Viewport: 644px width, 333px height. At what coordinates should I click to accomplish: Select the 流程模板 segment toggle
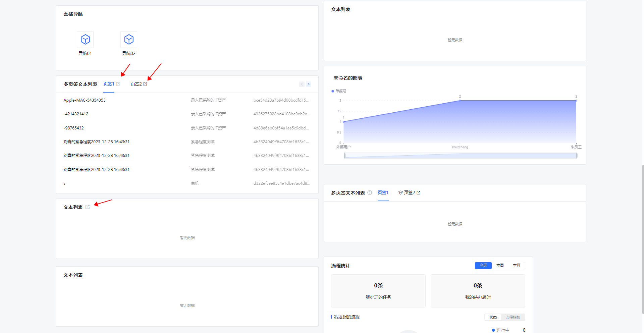click(513, 317)
